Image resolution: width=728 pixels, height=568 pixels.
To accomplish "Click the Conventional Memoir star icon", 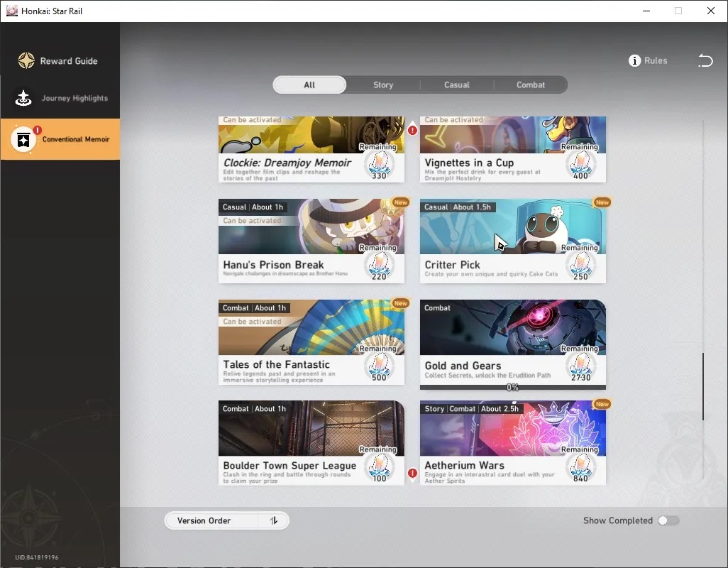I will (x=23, y=139).
